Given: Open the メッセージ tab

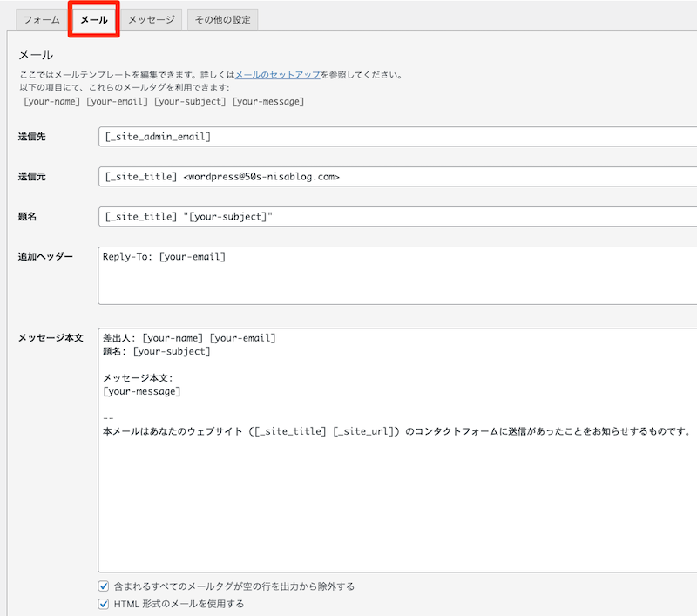Looking at the screenshot, I should [x=151, y=19].
